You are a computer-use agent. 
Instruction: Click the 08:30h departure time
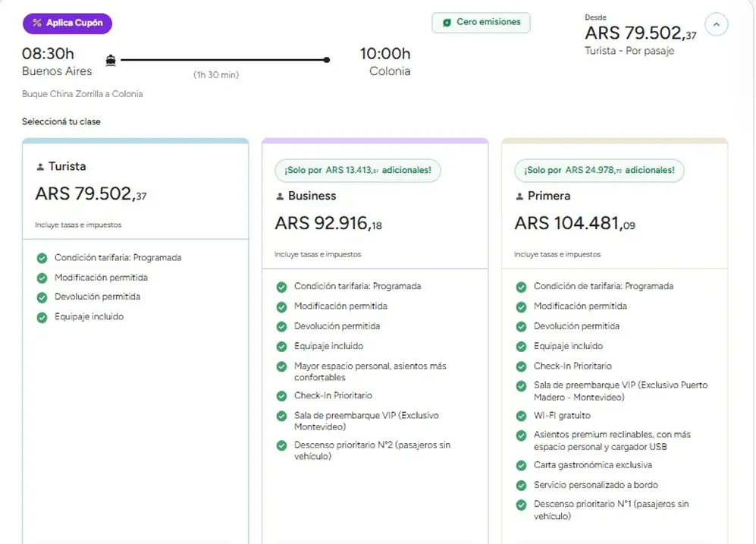click(48, 54)
